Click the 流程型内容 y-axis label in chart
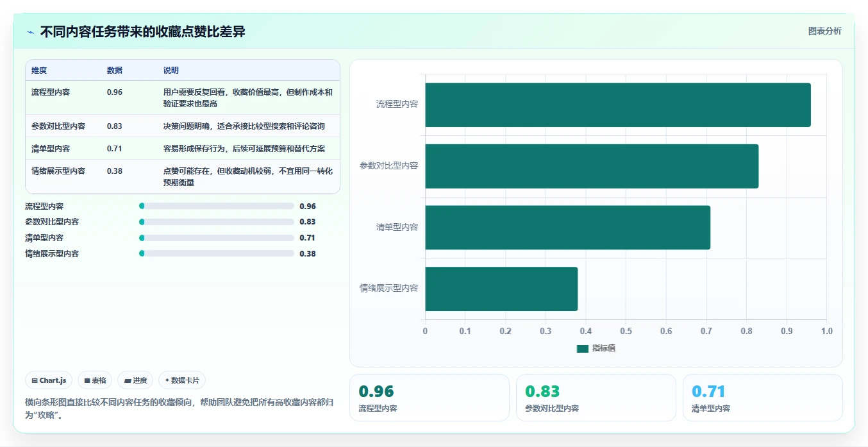The width and height of the screenshot is (868, 447). click(397, 105)
